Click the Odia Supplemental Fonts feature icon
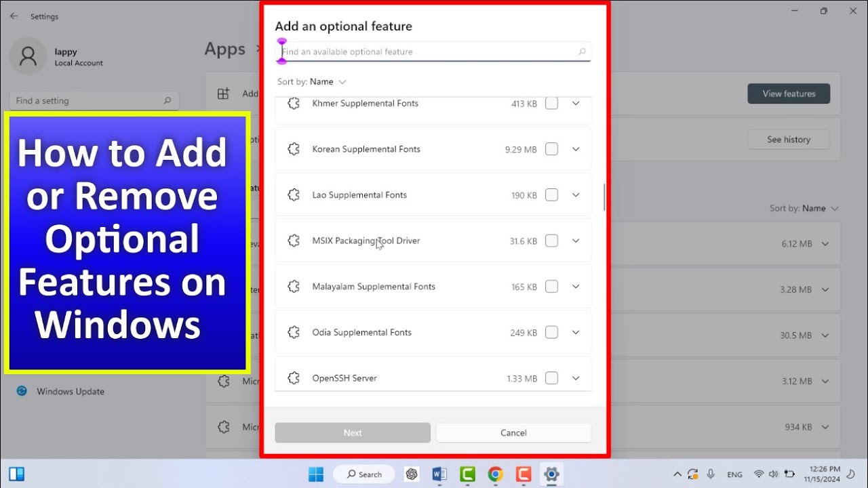The height and width of the screenshot is (488, 868). (x=294, y=332)
